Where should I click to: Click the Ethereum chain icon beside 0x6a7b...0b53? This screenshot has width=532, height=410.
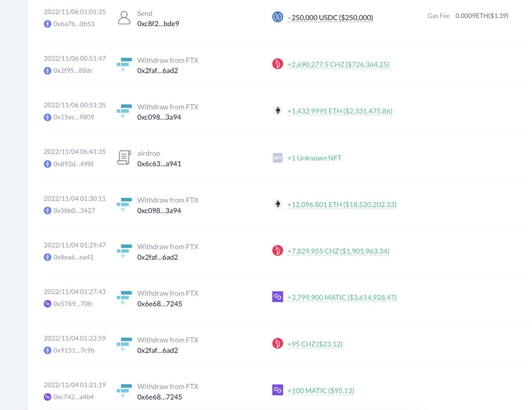pos(47,24)
